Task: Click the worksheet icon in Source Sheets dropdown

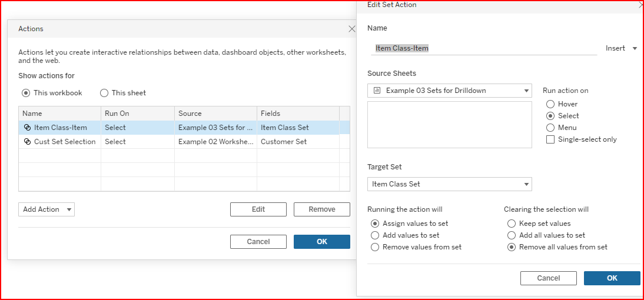Action: click(x=377, y=91)
